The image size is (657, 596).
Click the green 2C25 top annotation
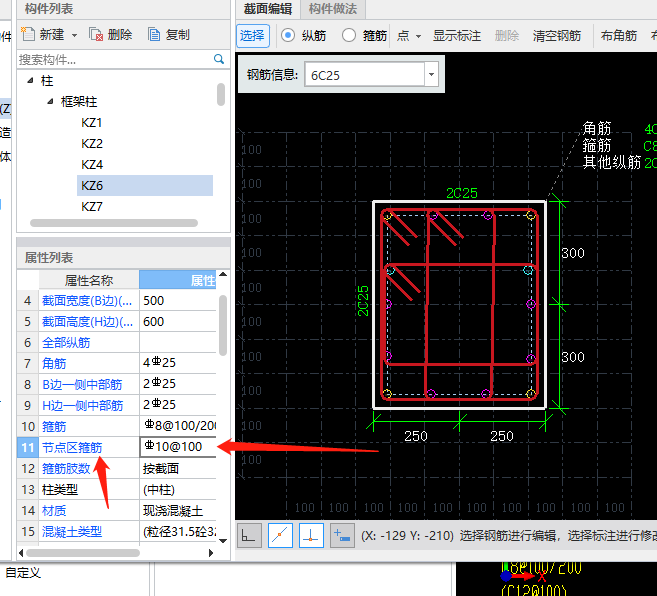coord(462,193)
